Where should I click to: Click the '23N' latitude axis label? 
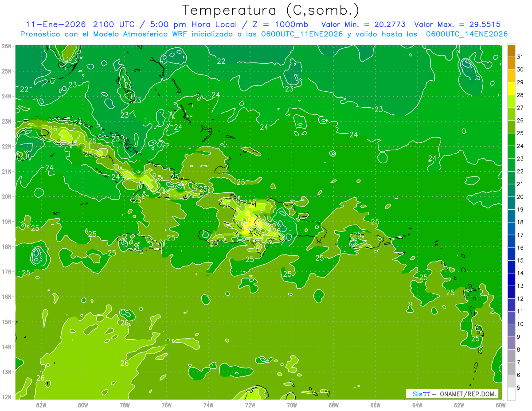[7, 121]
